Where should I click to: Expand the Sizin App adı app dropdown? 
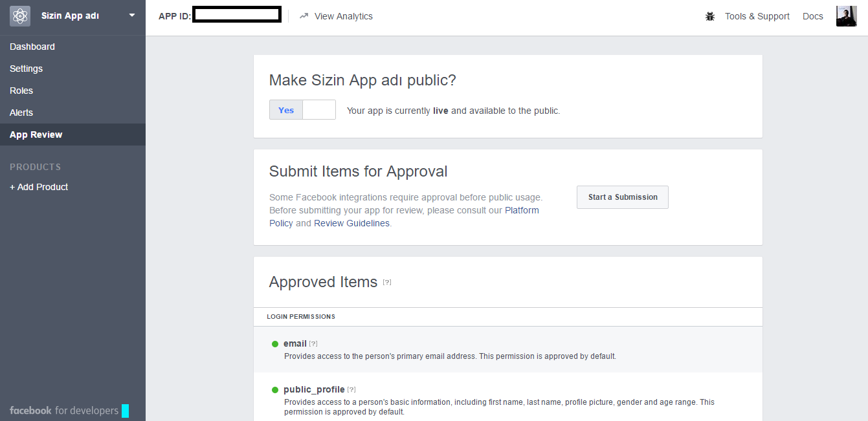pyautogui.click(x=132, y=16)
